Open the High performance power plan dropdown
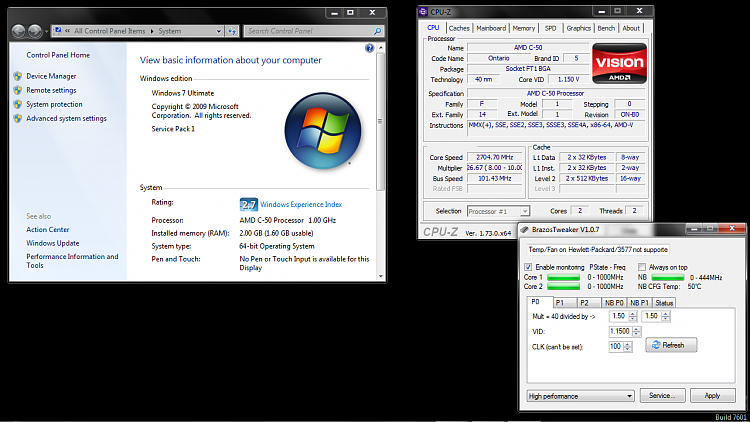Screen dimensions: 750x422 tap(629, 396)
